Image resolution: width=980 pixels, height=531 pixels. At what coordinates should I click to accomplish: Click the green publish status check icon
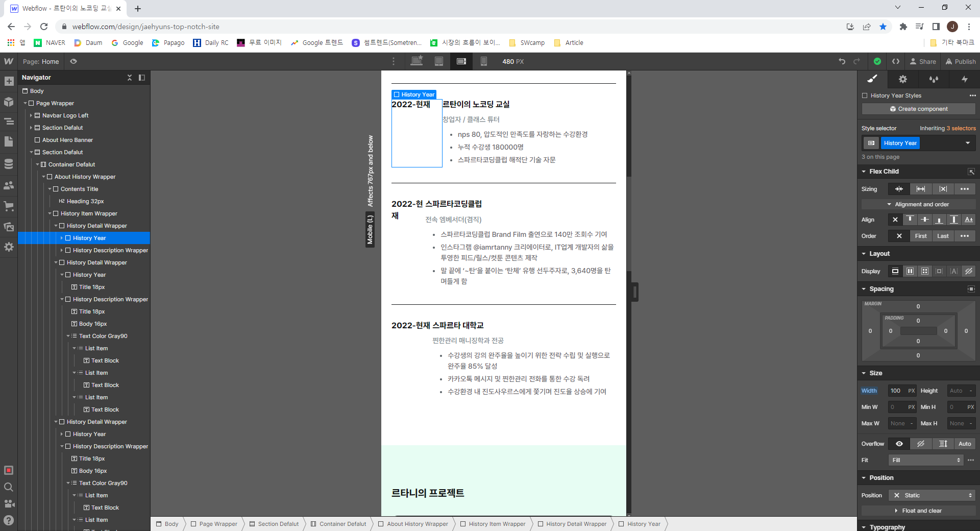point(877,61)
